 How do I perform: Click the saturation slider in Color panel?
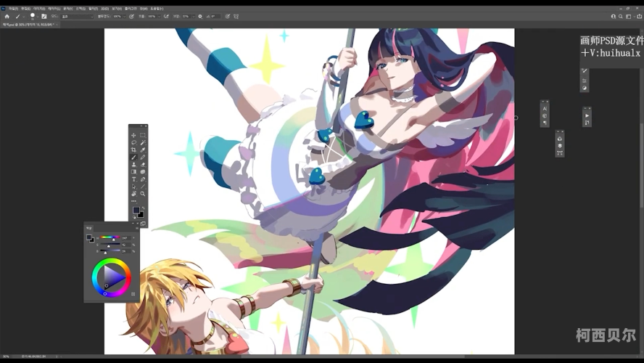[x=110, y=244]
